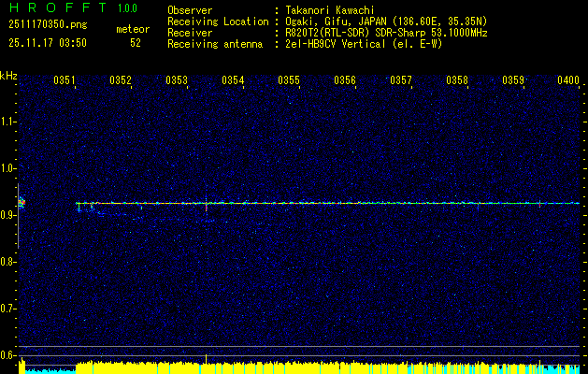This screenshot has width=588, height=374.
Task: Select observer name Takanori Kawachi
Action: point(329,9)
